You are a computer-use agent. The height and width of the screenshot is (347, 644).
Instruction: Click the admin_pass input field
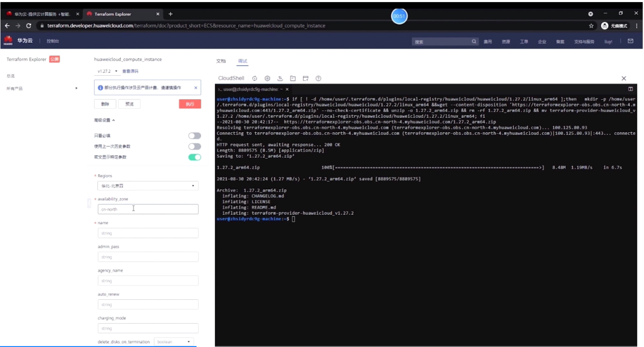tap(148, 257)
